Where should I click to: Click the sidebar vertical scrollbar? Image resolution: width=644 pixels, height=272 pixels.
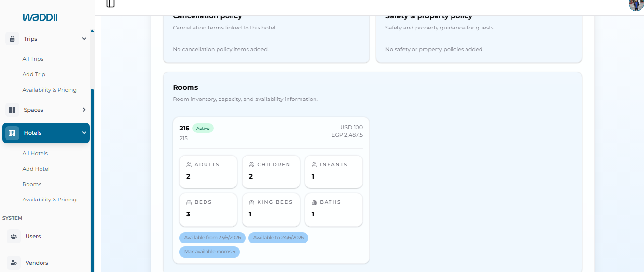tap(92, 181)
